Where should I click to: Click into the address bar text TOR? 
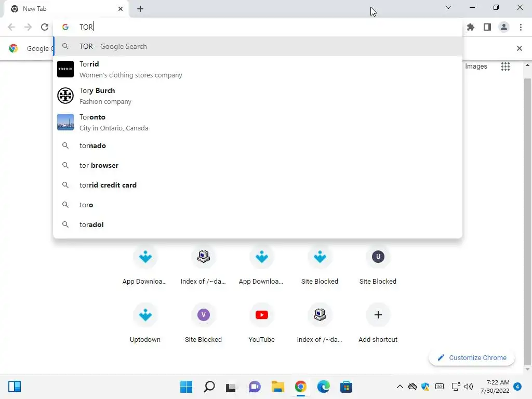click(86, 27)
